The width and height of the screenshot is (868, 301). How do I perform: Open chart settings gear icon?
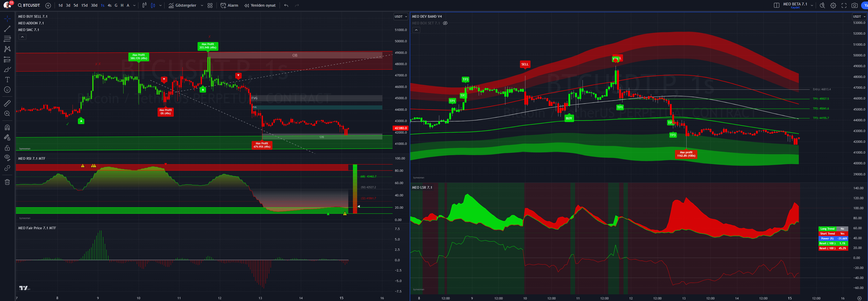[833, 5]
